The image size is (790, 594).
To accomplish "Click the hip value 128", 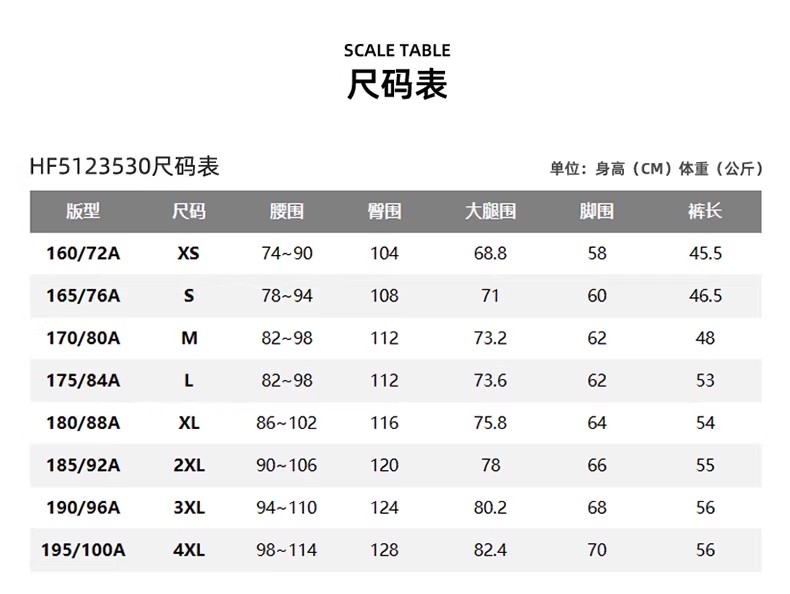I will (x=384, y=550).
